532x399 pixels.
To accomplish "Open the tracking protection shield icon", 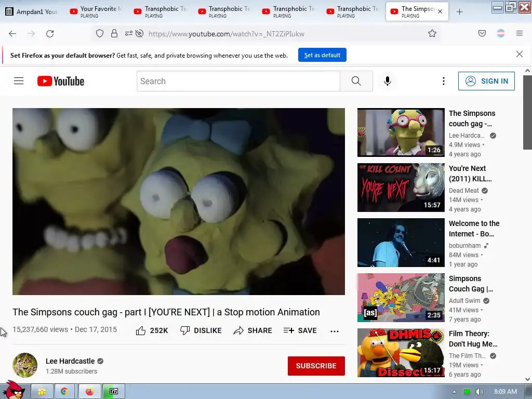I will (99, 33).
